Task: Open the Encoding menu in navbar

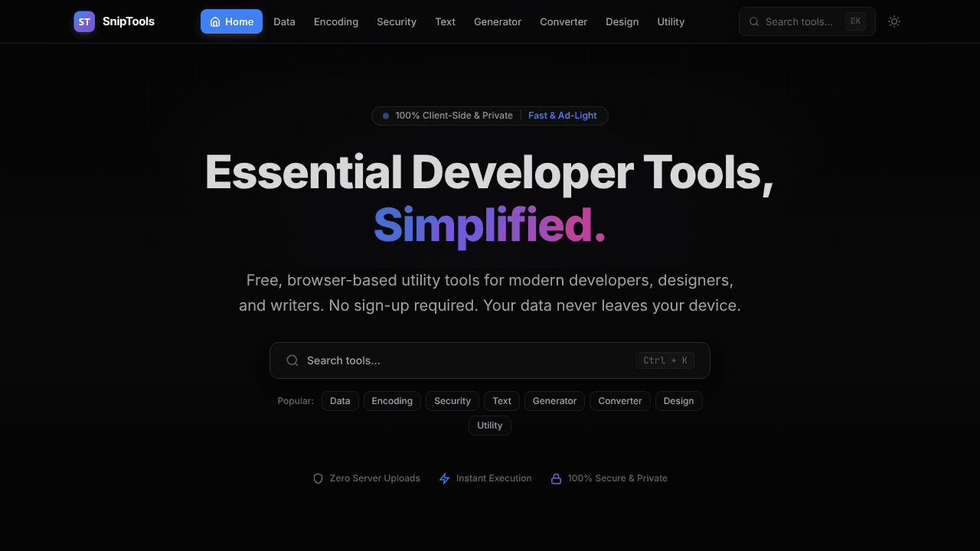Action: coord(336,21)
